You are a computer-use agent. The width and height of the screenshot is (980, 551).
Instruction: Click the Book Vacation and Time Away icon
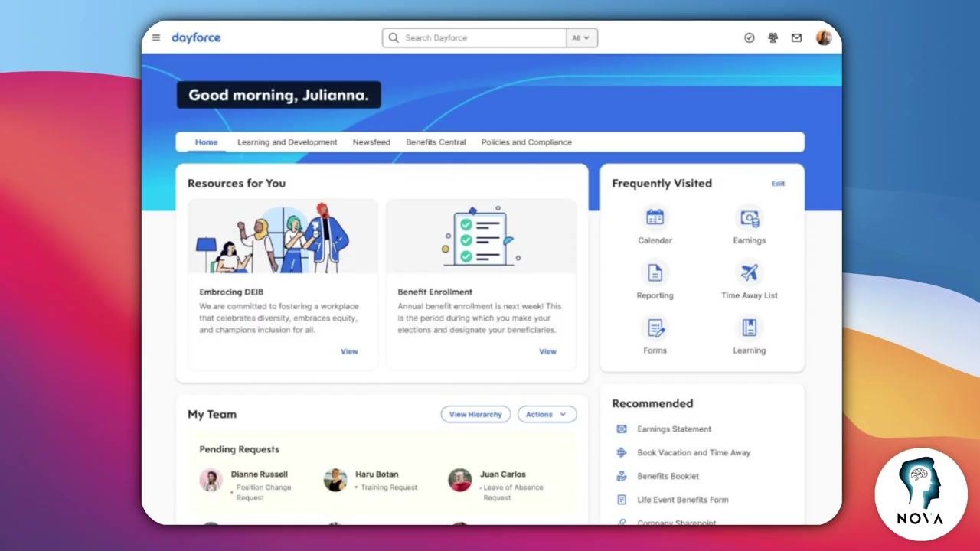coord(622,452)
